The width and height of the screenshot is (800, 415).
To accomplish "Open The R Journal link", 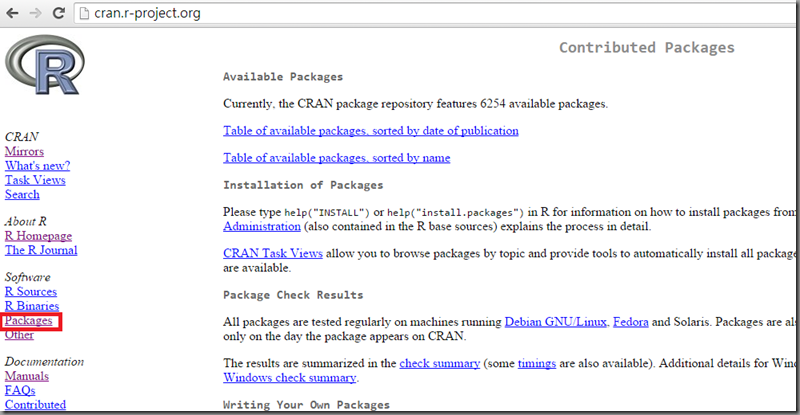I will click(41, 250).
